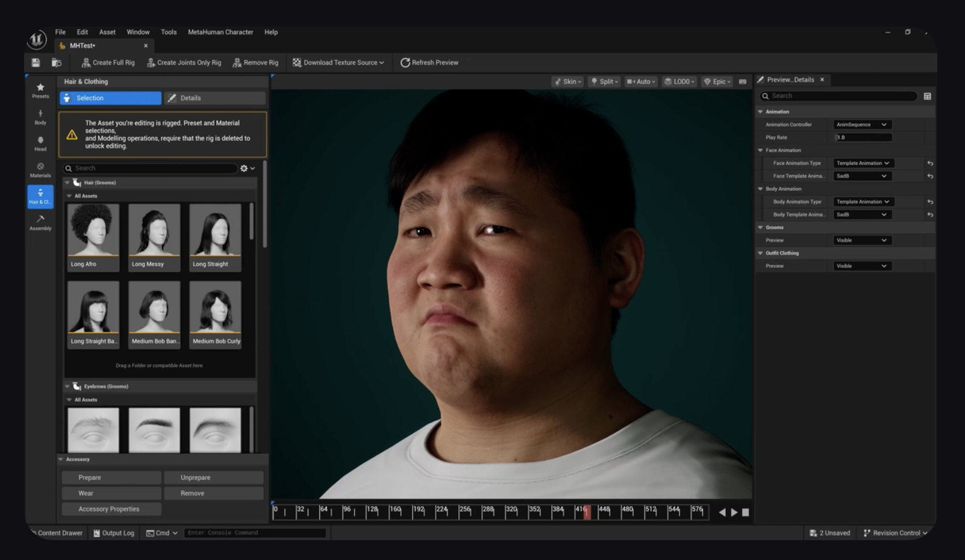Open the Head sidebar panel

point(40,143)
